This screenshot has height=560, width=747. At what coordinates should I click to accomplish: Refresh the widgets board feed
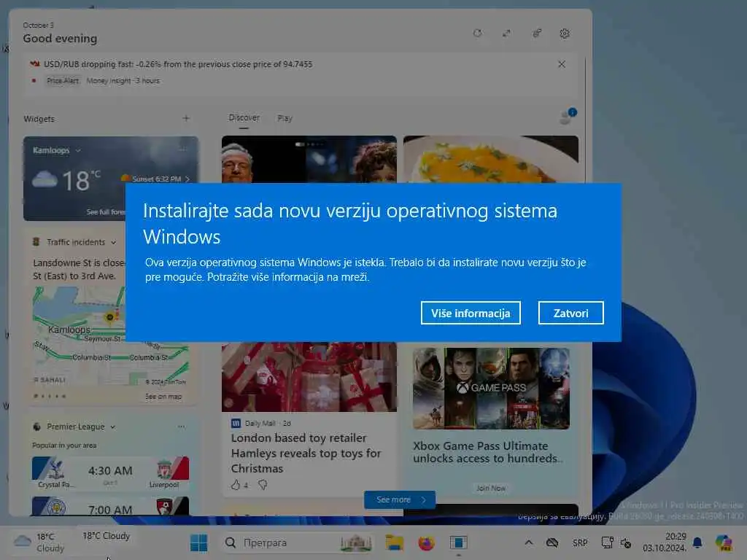(477, 34)
